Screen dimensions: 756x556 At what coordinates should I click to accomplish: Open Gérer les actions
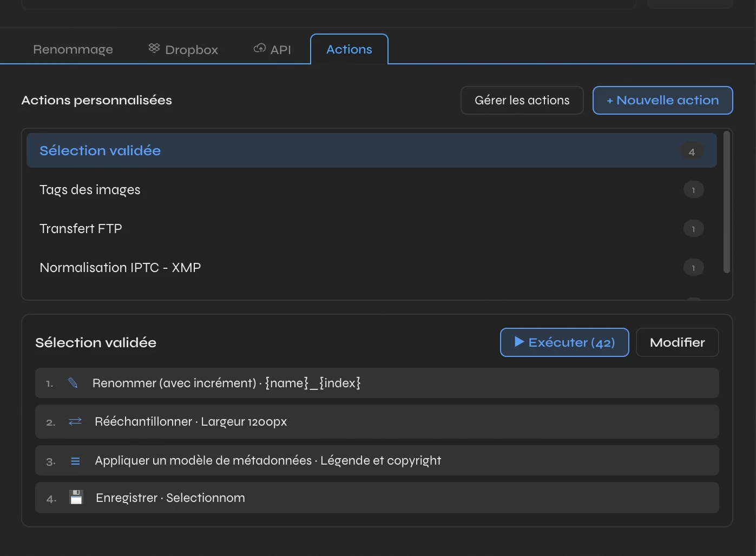(522, 100)
